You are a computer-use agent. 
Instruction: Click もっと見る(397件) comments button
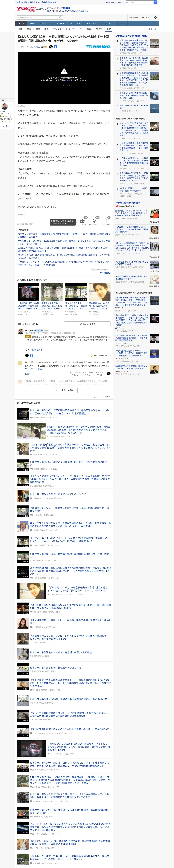pos(64,390)
